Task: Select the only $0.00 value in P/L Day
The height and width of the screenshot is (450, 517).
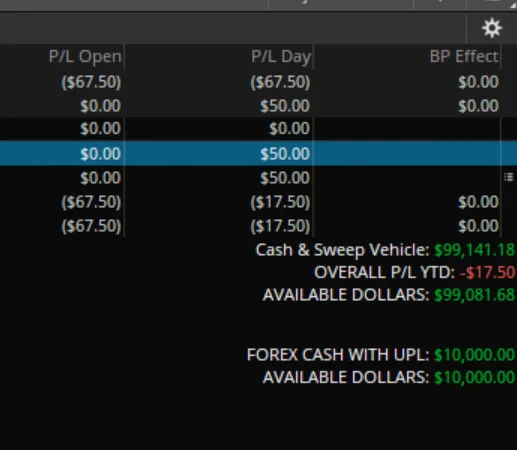Action: point(289,129)
